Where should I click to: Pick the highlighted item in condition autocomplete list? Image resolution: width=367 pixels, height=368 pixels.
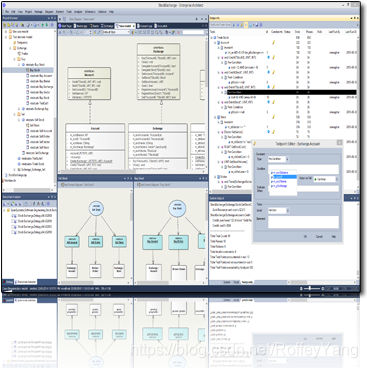pyautogui.click(x=284, y=177)
